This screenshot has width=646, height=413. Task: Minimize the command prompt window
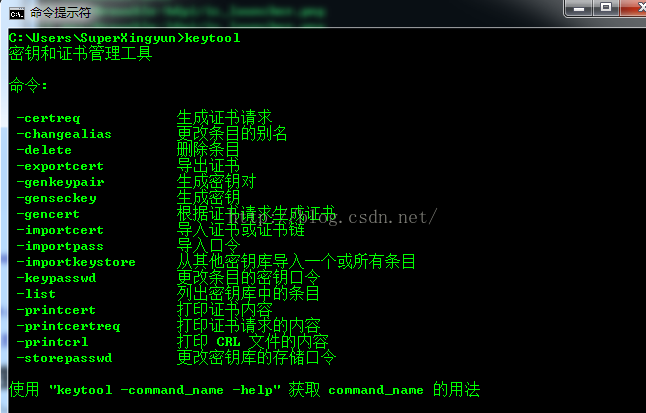[579, 8]
